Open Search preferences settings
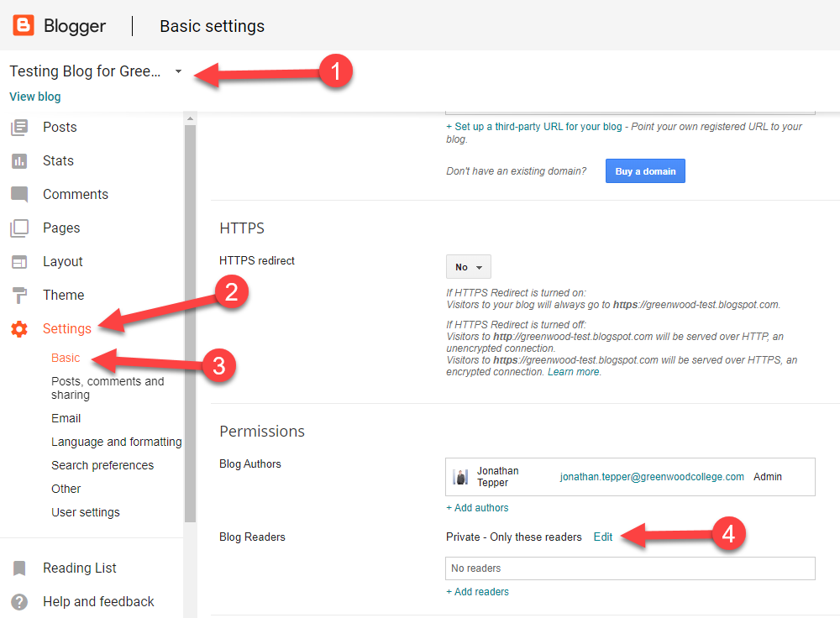This screenshot has height=618, width=840. (102, 465)
